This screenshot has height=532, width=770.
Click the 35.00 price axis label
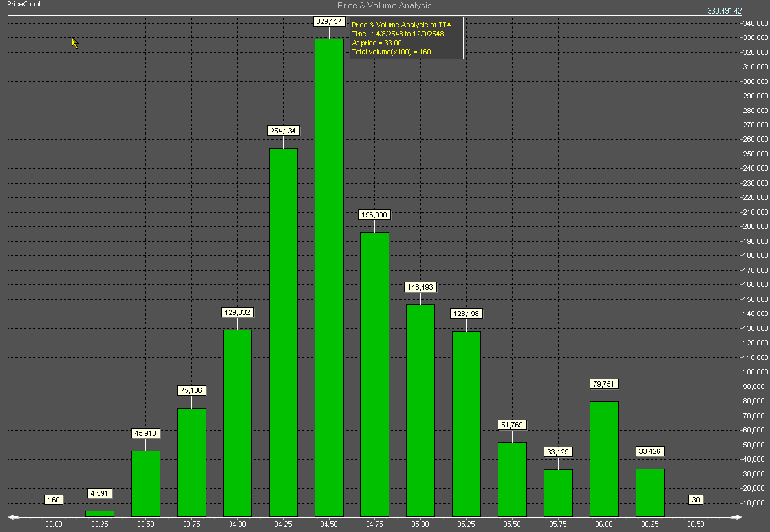[420, 524]
